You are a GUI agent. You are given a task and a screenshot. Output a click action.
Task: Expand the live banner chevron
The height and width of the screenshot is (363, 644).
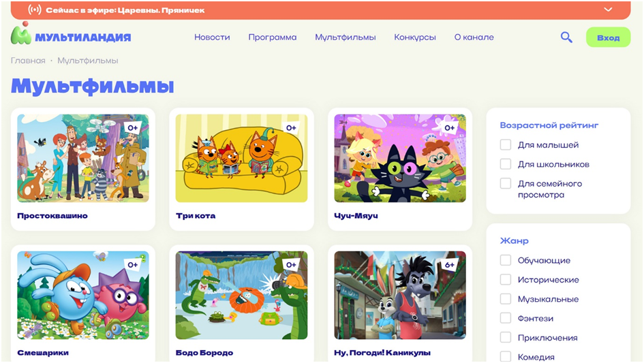tap(608, 10)
